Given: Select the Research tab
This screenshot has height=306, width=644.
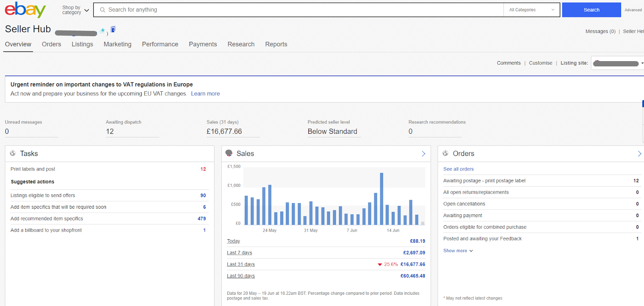Looking at the screenshot, I should pos(241,44).
